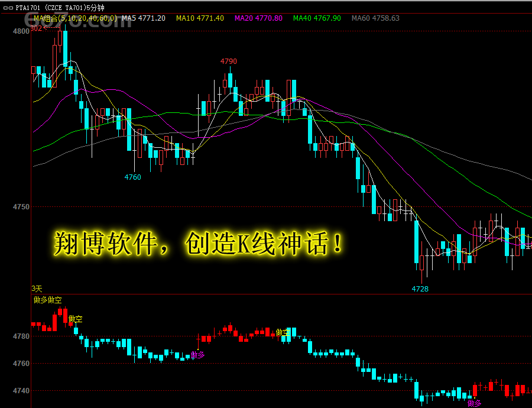The height and width of the screenshot is (408, 532).
Task: Click the magenta 做多 signal mid lower panel
Action: pyautogui.click(x=198, y=355)
